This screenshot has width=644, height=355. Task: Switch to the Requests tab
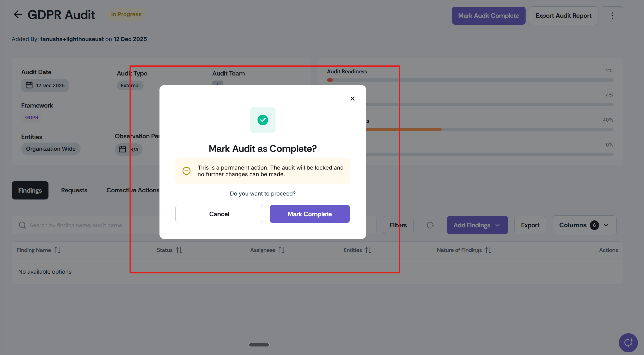74,190
